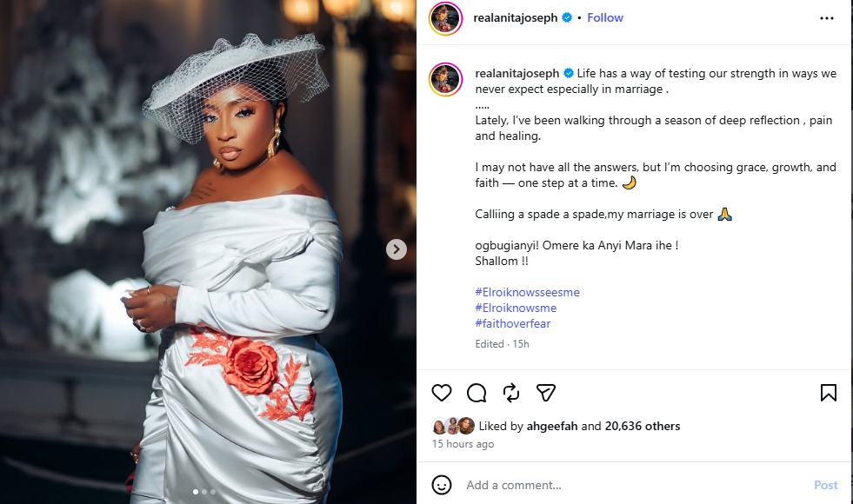Save the post with the bookmark icon
Screen dimensions: 853x504
point(829,393)
